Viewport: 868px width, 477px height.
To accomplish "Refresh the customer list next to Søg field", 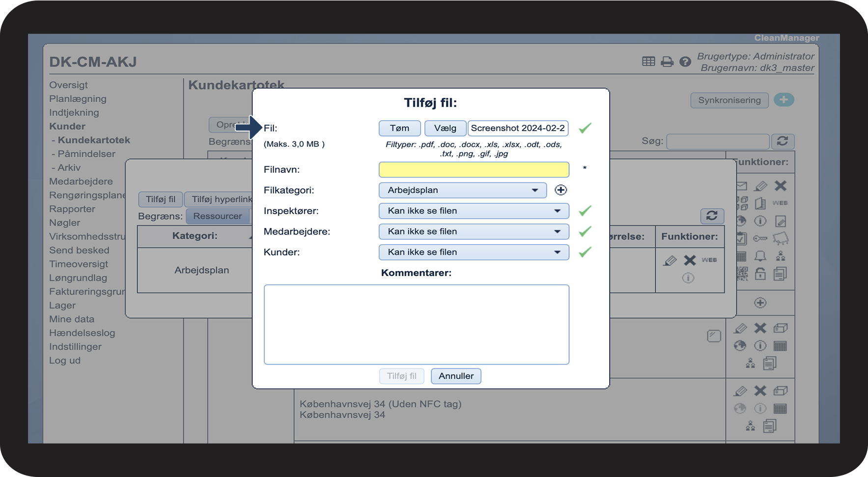I will point(783,141).
